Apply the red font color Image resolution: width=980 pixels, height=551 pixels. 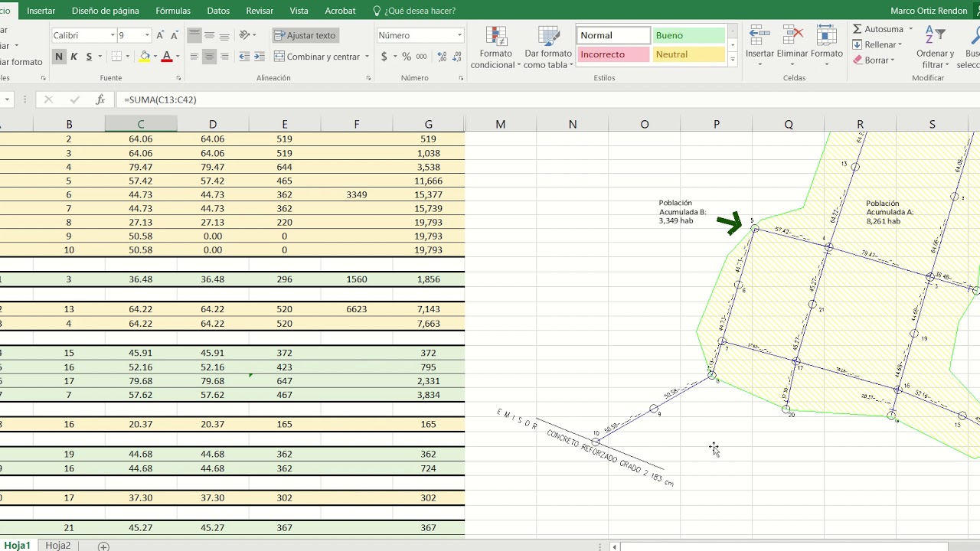(167, 57)
